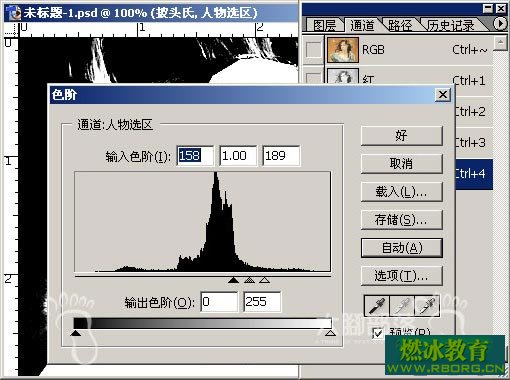510x380 pixels.
Task: Select the 红 channel thumbnail
Action: tap(343, 77)
